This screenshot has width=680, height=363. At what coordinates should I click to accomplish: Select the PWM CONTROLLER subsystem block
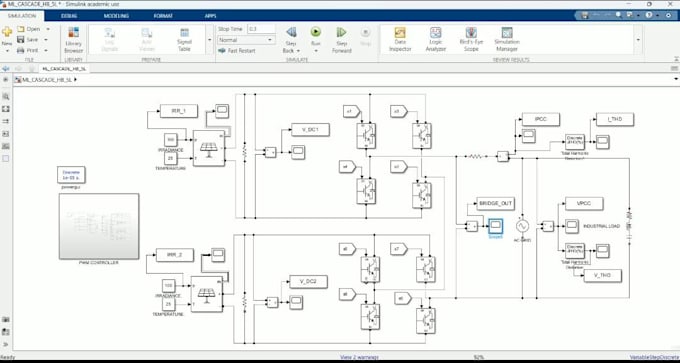tap(99, 226)
